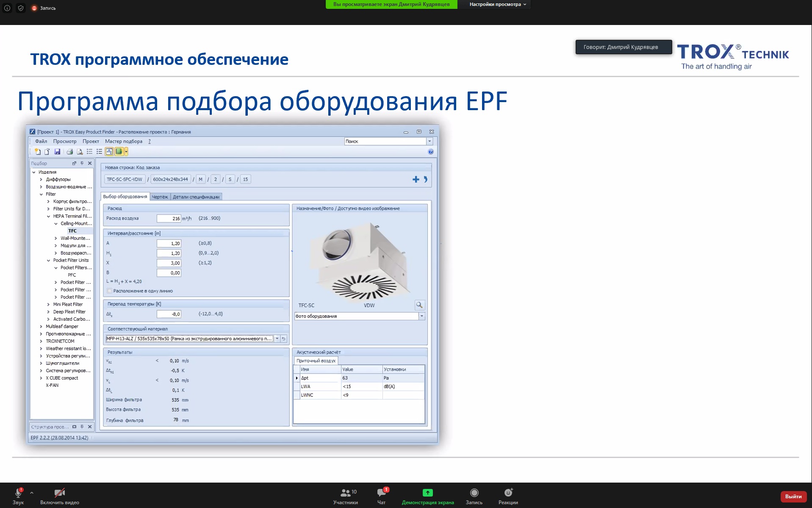Image resolution: width=812 pixels, height=508 pixels.
Task: Click the 600x24x248x344 size code button
Action: coord(170,180)
